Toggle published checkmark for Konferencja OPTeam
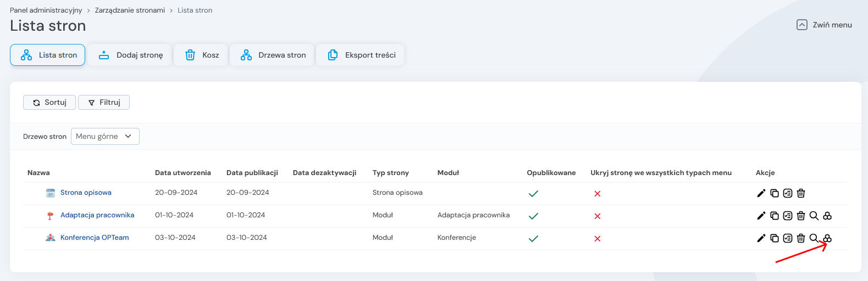 pos(533,239)
